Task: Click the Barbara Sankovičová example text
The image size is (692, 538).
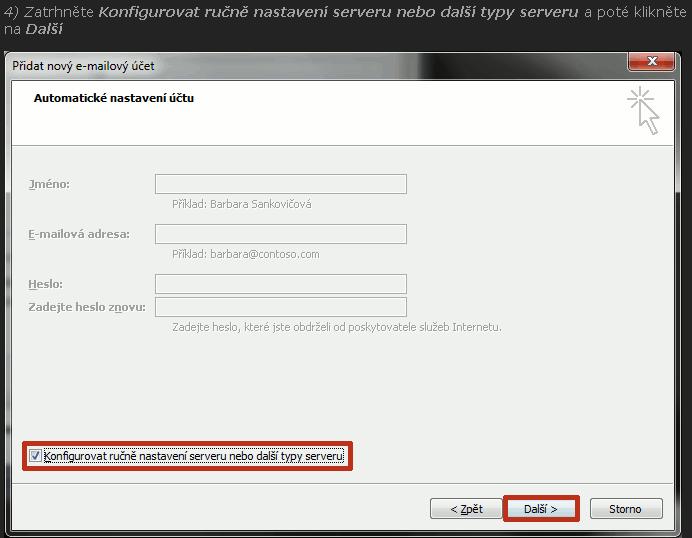Action: (241, 204)
